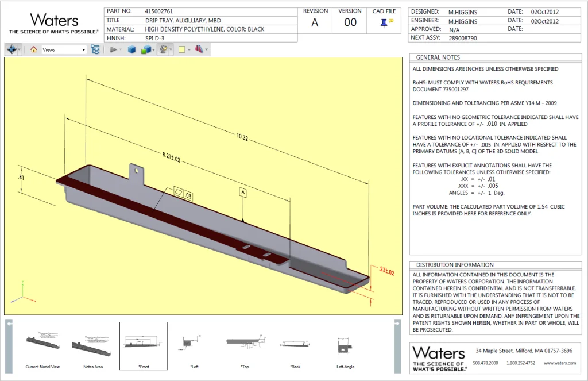588x381 pixels.
Task: Expand the lighting options dropdown arrow
Action: (x=171, y=50)
